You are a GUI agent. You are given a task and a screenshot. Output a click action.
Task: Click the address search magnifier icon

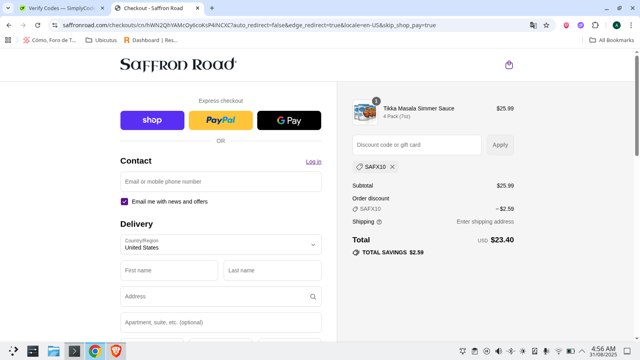313,297
